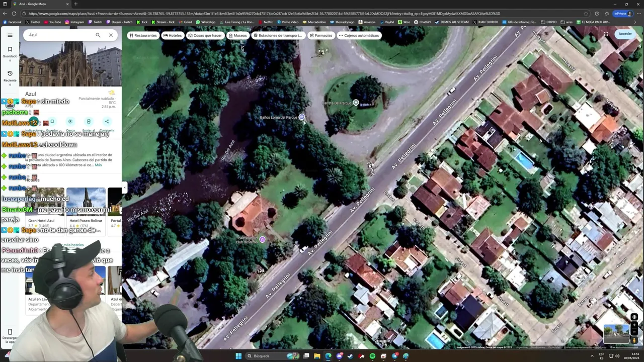This screenshot has height=362, width=644.
Task: Open the Facebook bookmark
Action: click(12, 22)
